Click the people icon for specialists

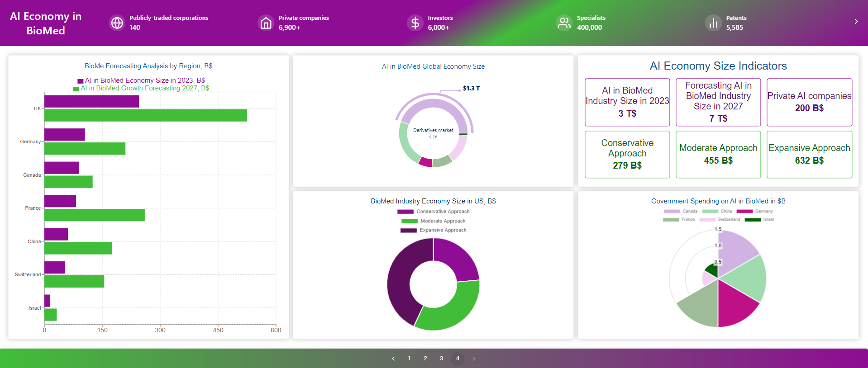click(564, 23)
